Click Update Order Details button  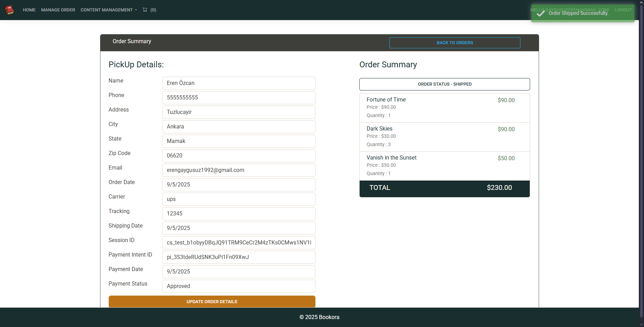click(212, 301)
